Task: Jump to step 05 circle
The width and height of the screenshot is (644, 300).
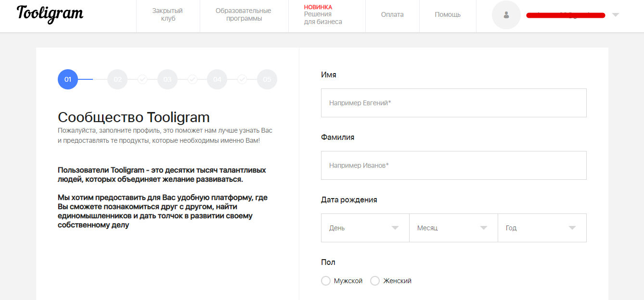Action: point(267,79)
